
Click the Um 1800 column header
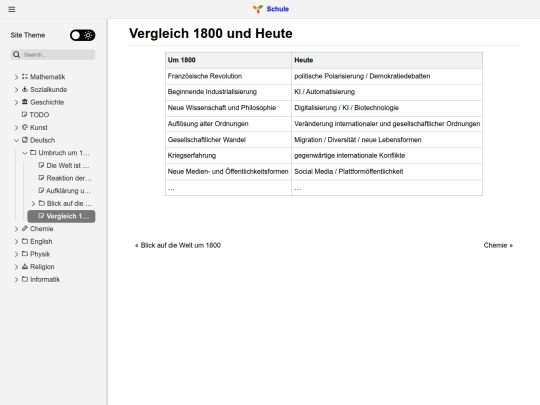(228, 60)
